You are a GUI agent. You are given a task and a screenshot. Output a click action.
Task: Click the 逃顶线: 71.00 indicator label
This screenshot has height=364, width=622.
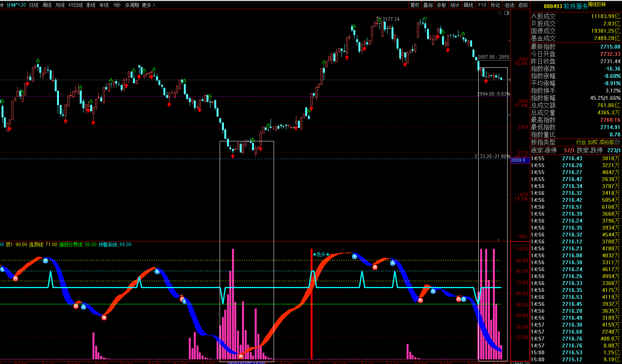coord(43,245)
